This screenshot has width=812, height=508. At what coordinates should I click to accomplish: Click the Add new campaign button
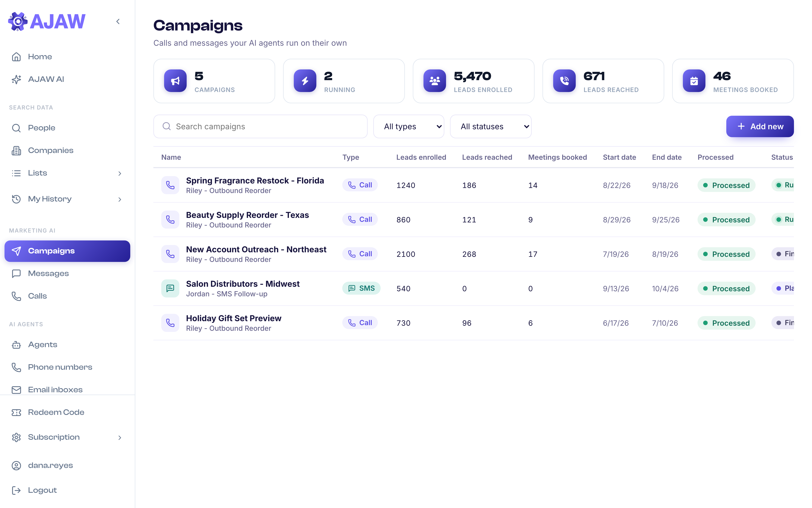[x=760, y=126]
